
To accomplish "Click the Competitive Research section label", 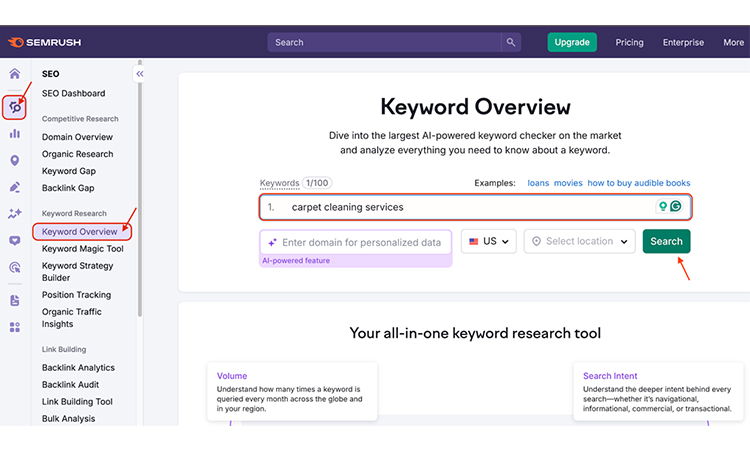I will coord(80,119).
